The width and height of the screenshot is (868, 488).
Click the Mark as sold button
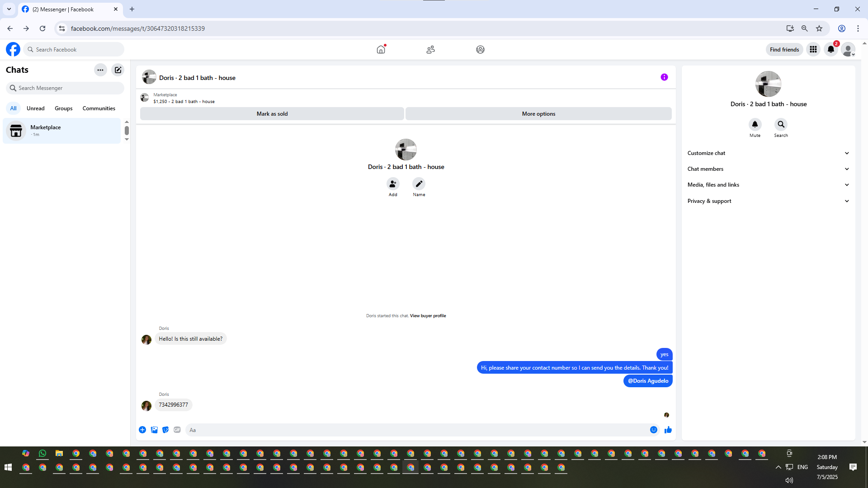(272, 114)
